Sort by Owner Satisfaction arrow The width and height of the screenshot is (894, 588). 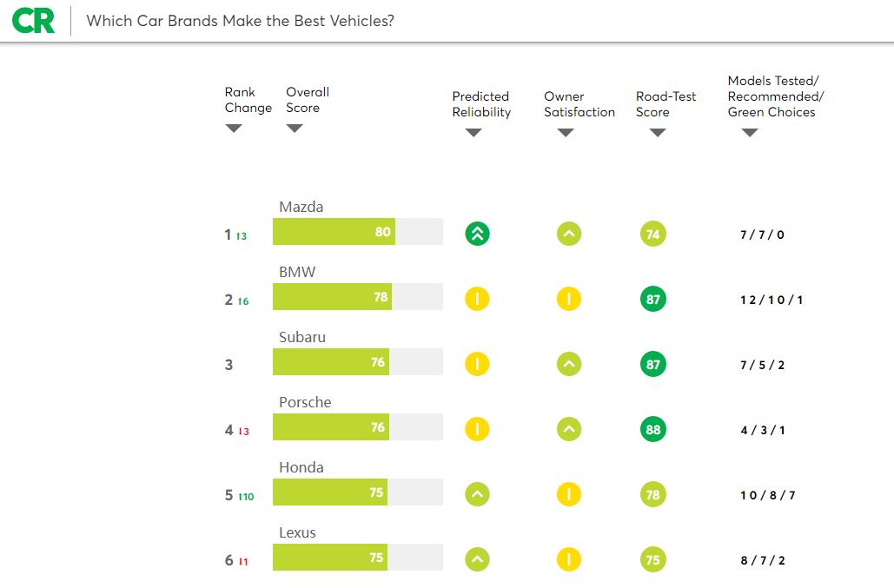click(x=566, y=133)
